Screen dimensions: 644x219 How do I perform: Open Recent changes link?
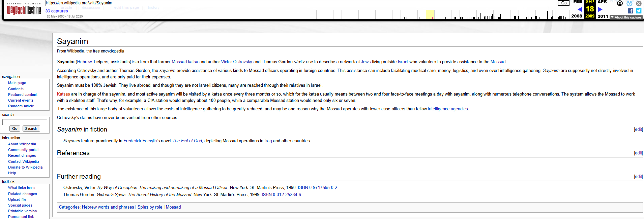pos(22,155)
